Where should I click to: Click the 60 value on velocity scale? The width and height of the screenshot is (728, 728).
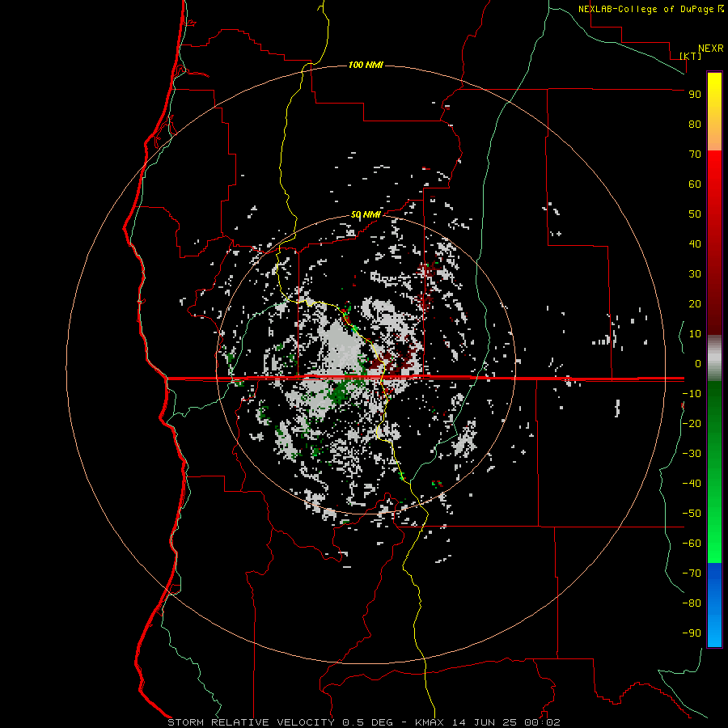(695, 184)
